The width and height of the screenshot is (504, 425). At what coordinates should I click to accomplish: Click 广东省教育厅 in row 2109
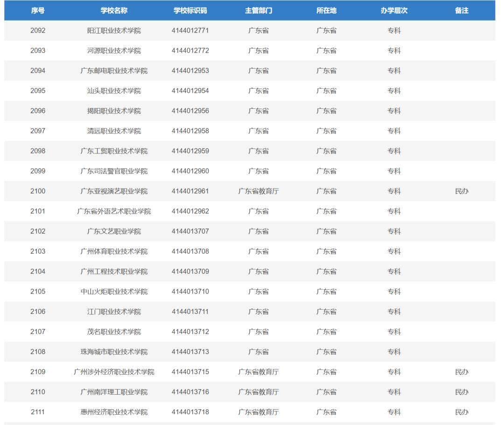pyautogui.click(x=259, y=372)
